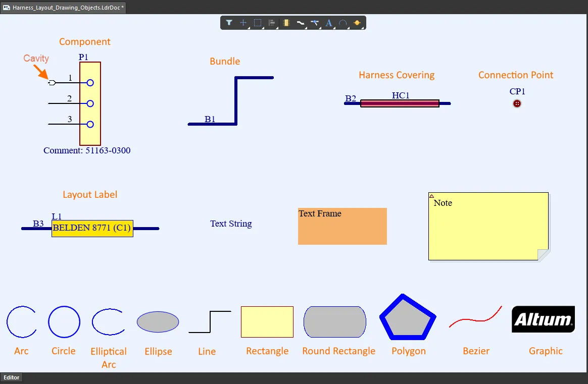The height and width of the screenshot is (384, 588).
Task: Select the Arc drawing object
Action: pyautogui.click(x=21, y=322)
